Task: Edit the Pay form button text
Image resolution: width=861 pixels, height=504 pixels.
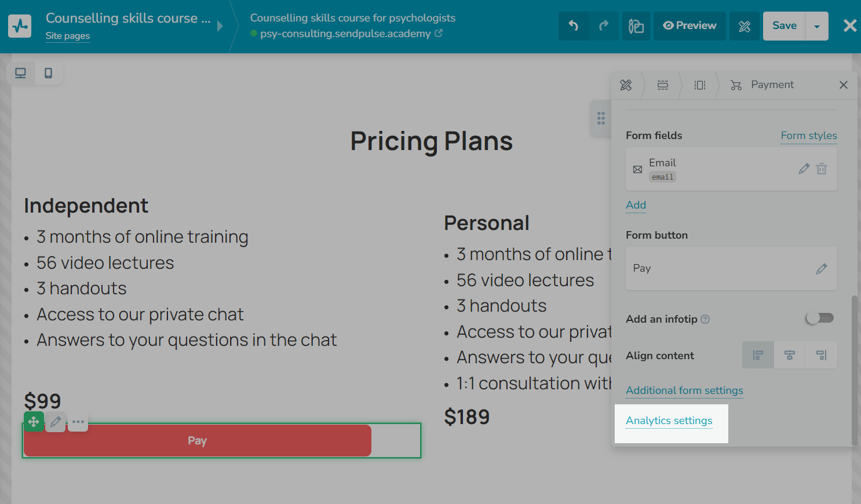Action: (x=821, y=269)
